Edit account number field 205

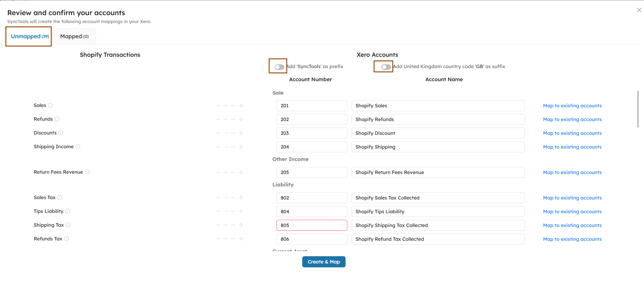(x=312, y=172)
